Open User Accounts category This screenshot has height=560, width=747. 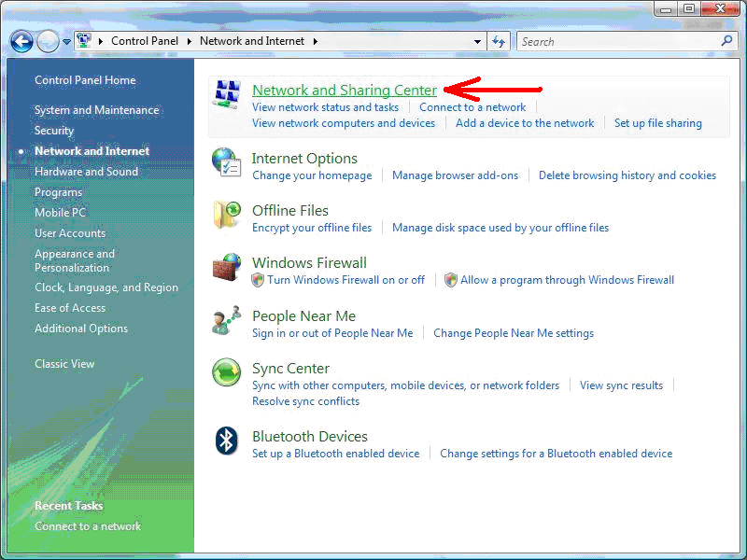(x=70, y=233)
